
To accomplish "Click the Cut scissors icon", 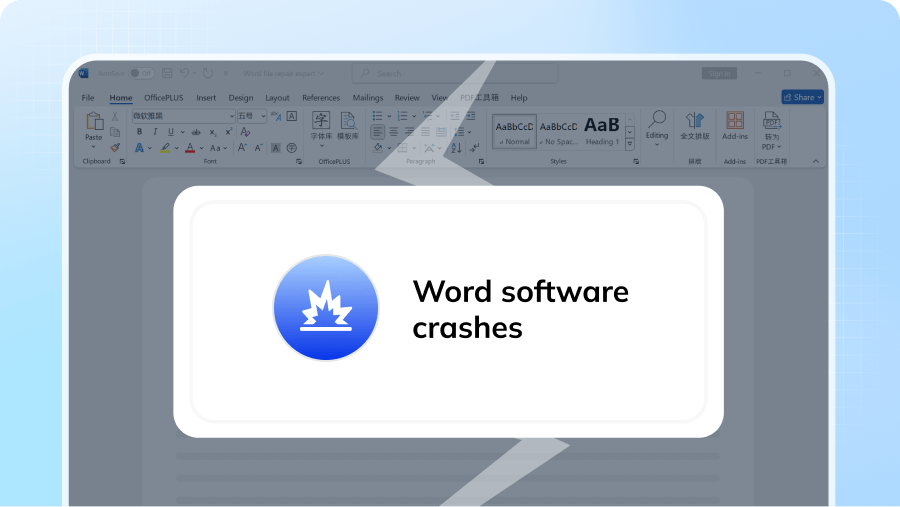I will [115, 117].
